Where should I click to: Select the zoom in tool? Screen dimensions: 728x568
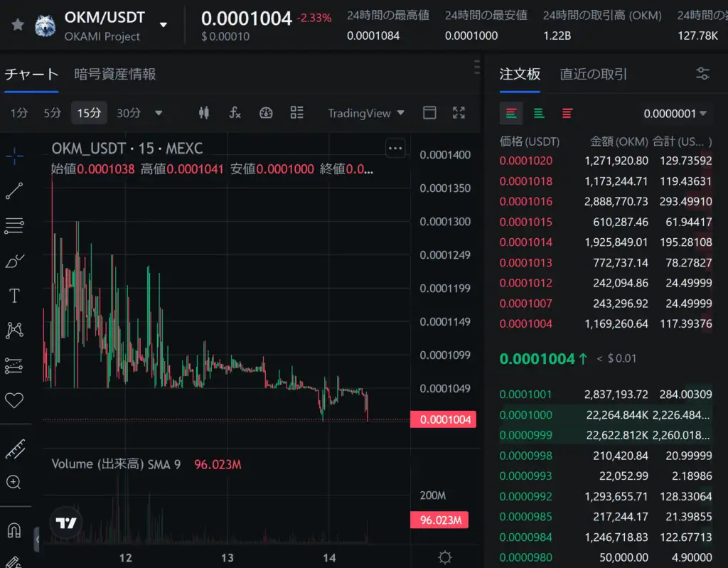coord(14,482)
